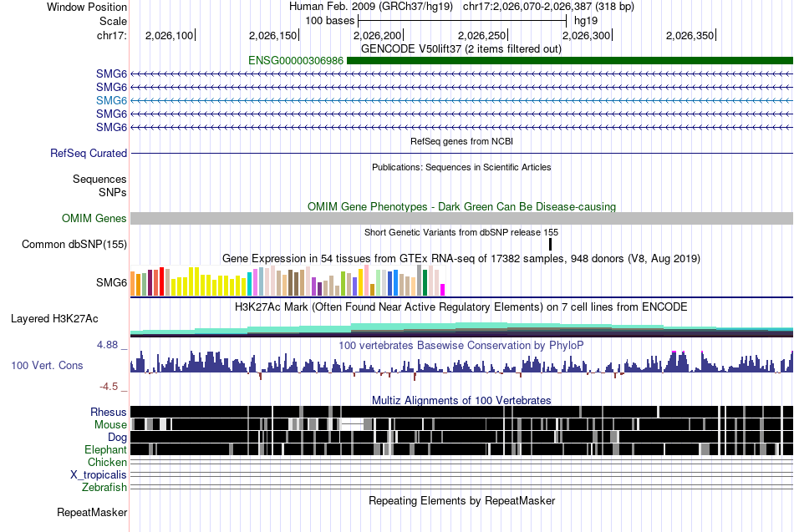Click the 100 bases scale bar label
This screenshot has width=794, height=532.
pos(329,21)
